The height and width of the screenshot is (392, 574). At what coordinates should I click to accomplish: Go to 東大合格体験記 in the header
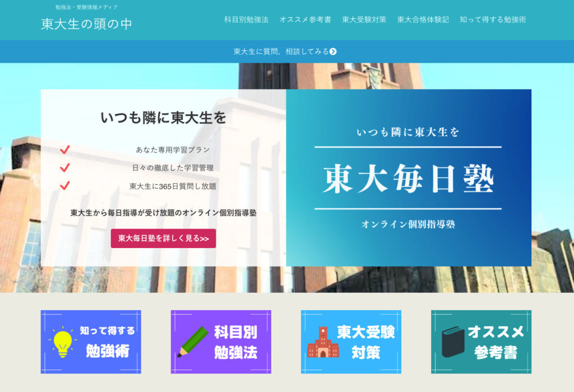point(423,20)
